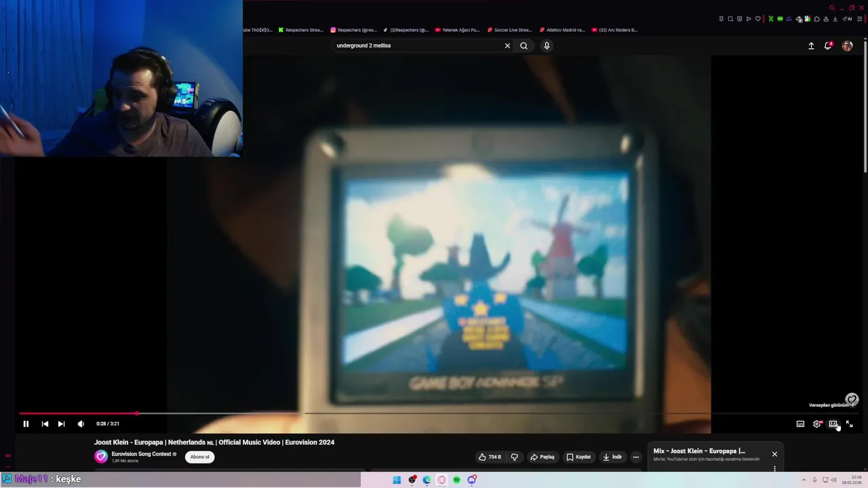Open Mix playlist options three dots
The width and height of the screenshot is (868, 488).
coord(774,468)
